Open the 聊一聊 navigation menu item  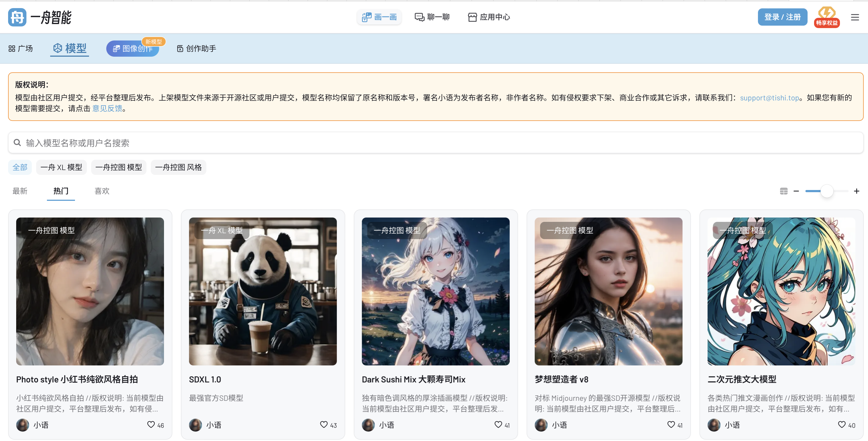(x=432, y=17)
